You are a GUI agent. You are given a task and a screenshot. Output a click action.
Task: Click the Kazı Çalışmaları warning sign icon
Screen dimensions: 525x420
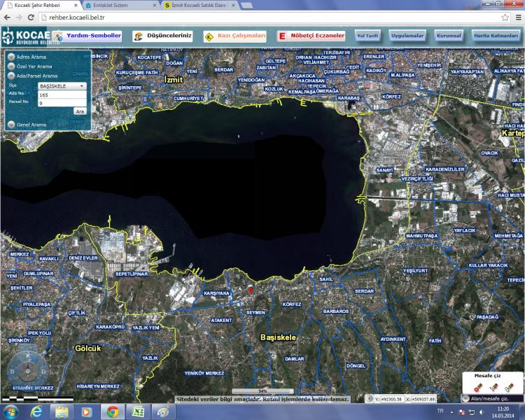(209, 37)
